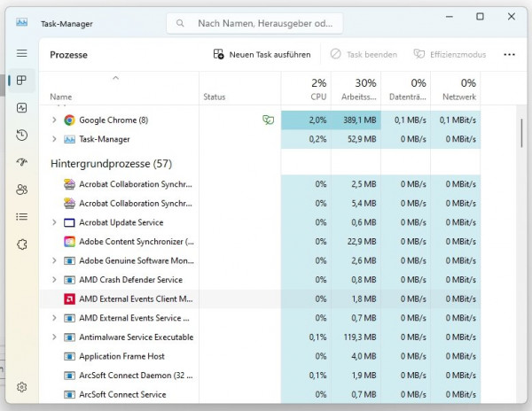Click the vertical process list scrollbar

click(x=521, y=133)
